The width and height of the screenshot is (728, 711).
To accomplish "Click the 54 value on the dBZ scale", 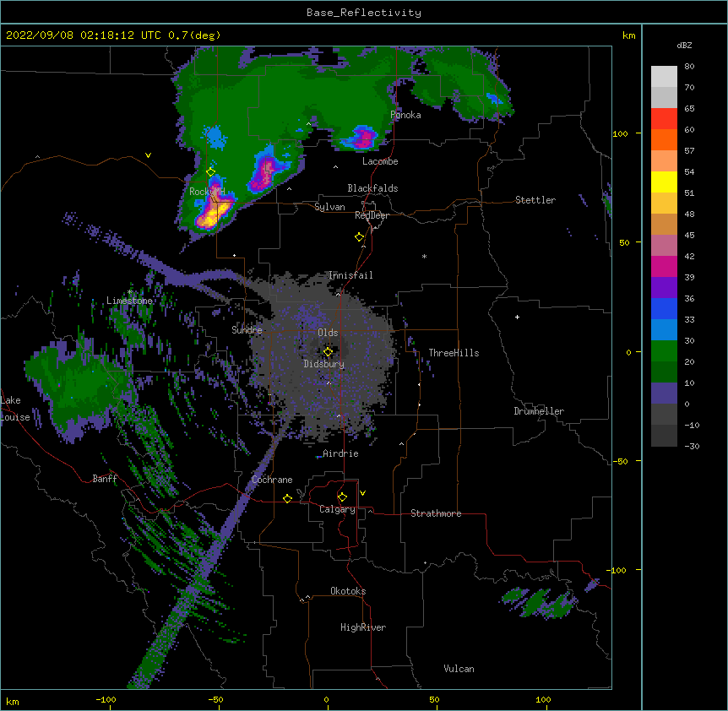I will point(689,171).
